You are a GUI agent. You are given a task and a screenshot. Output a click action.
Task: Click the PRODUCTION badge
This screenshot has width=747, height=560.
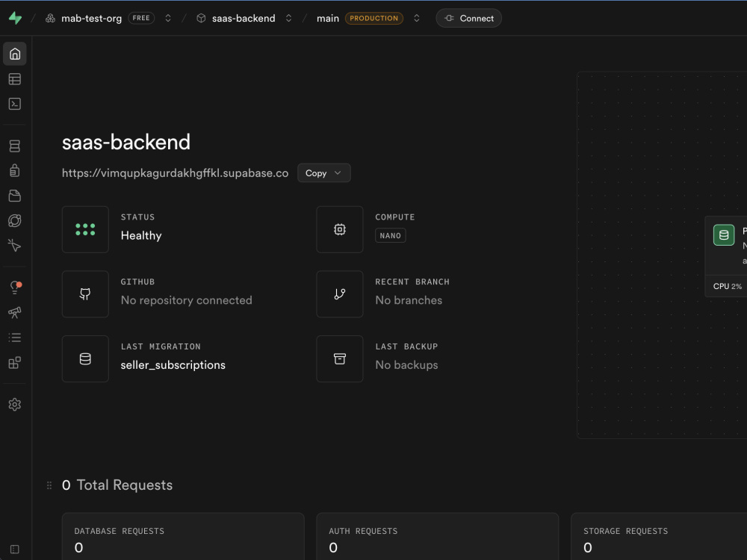click(x=374, y=18)
